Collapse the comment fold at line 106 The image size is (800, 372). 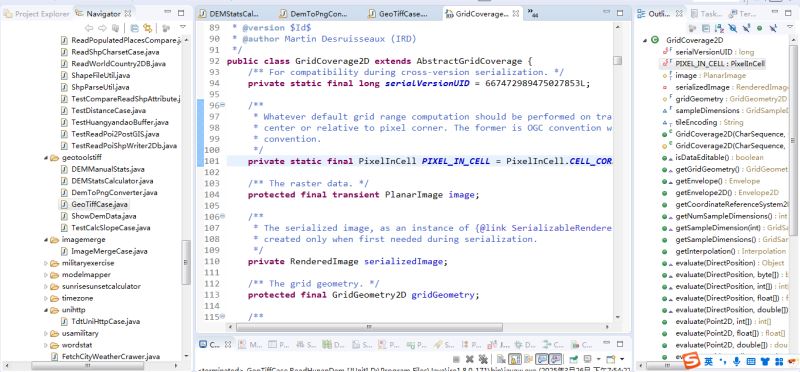click(x=222, y=217)
